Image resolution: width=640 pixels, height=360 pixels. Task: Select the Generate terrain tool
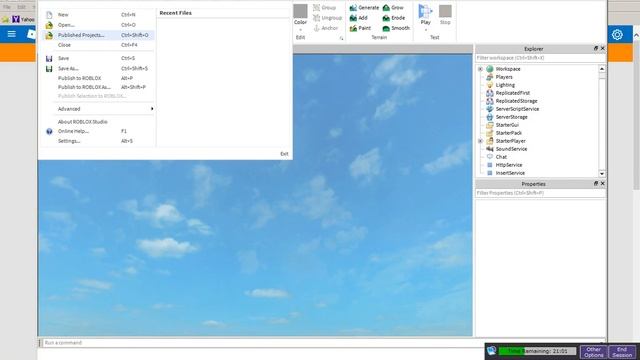(364, 8)
